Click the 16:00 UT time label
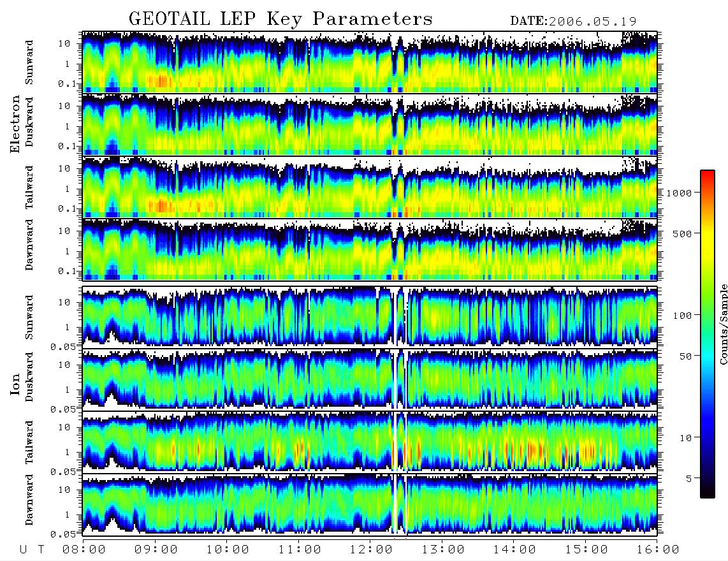Viewport: 728px width, 561px height. [658, 550]
